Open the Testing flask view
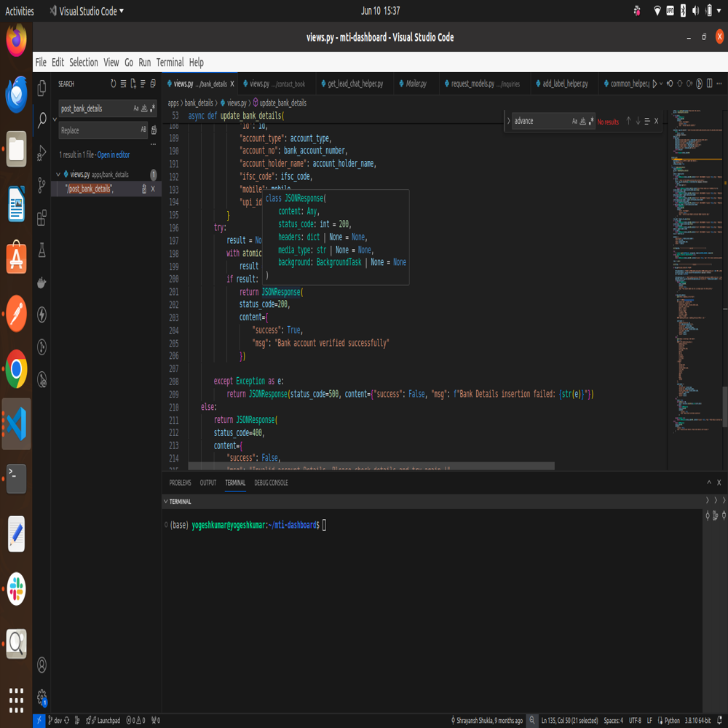This screenshot has height=728, width=728. (41, 250)
